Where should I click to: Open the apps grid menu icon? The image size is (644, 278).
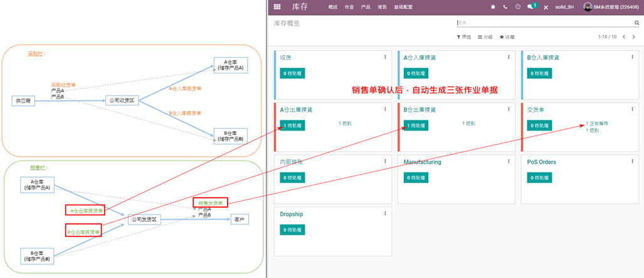pos(277,7)
